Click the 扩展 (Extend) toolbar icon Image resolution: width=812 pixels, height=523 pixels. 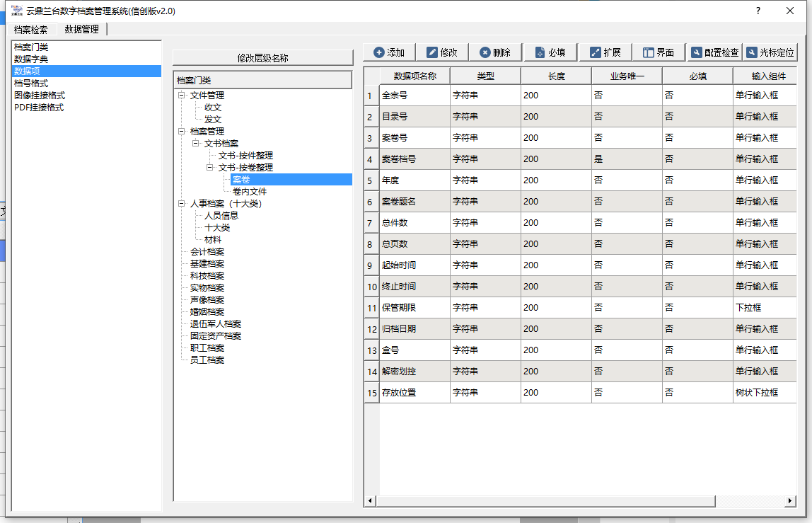pos(605,52)
